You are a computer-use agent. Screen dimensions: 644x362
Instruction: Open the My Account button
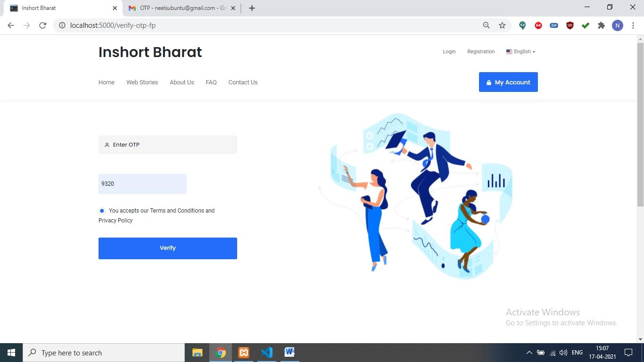coord(508,82)
